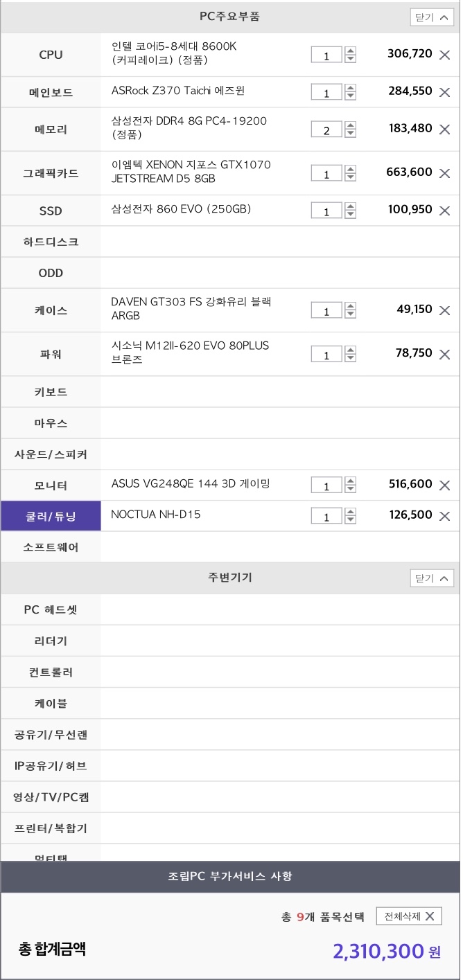Remove the GTX1070 JETSTREAM graphics card
Image resolution: width=463 pixels, height=980 pixels.
[445, 173]
